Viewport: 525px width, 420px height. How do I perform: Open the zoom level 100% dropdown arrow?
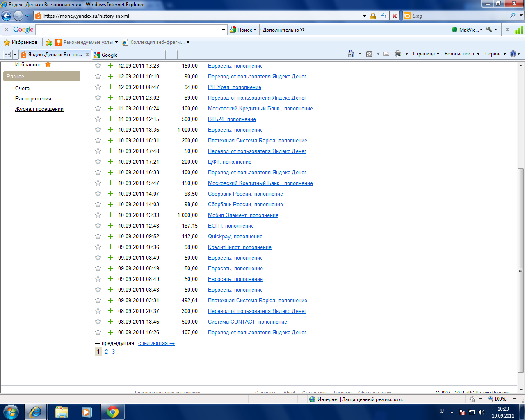[514, 399]
